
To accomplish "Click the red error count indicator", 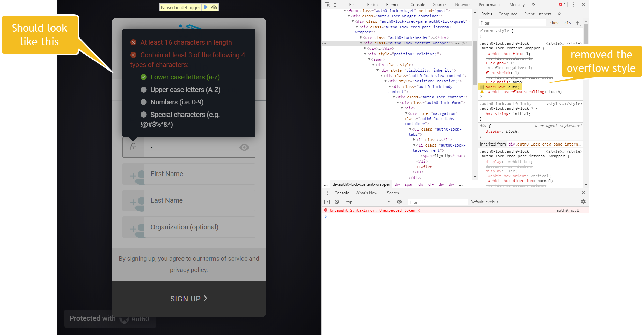I will pos(562,4).
